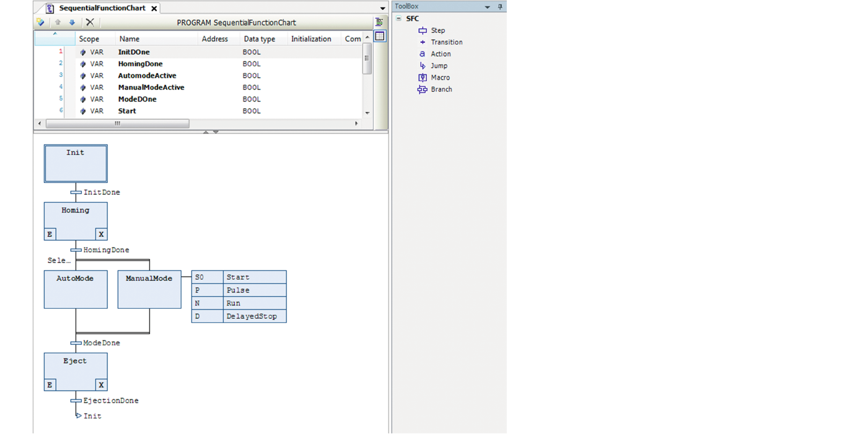Select the Jump tool in ToolBox
The height and width of the screenshot is (434, 868).
[x=439, y=66]
